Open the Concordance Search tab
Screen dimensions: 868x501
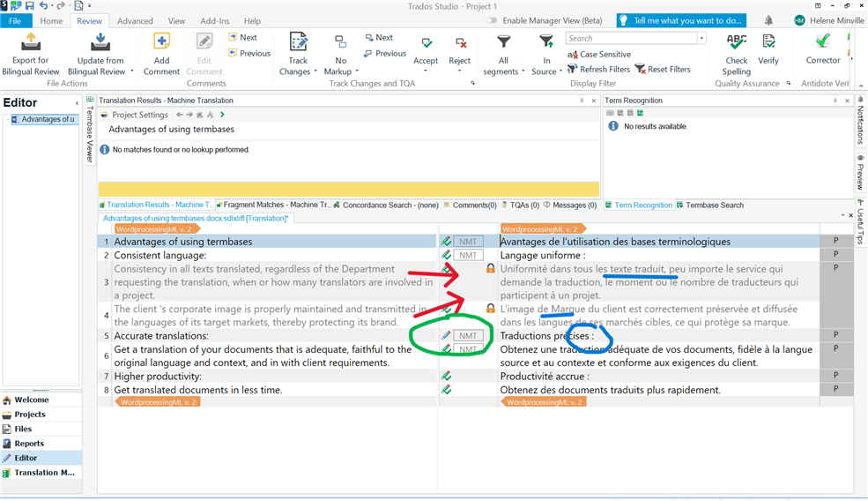tap(386, 205)
